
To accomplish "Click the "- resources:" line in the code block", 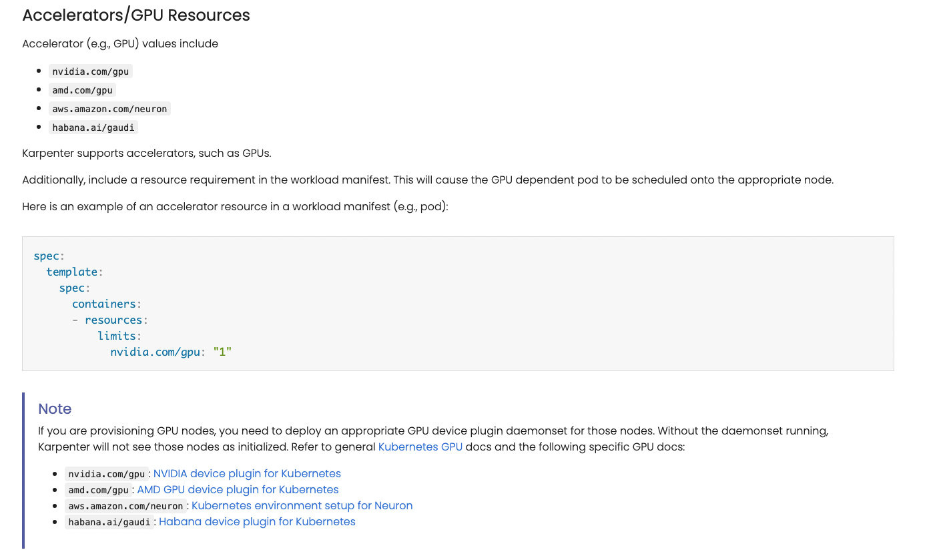I will click(x=110, y=320).
